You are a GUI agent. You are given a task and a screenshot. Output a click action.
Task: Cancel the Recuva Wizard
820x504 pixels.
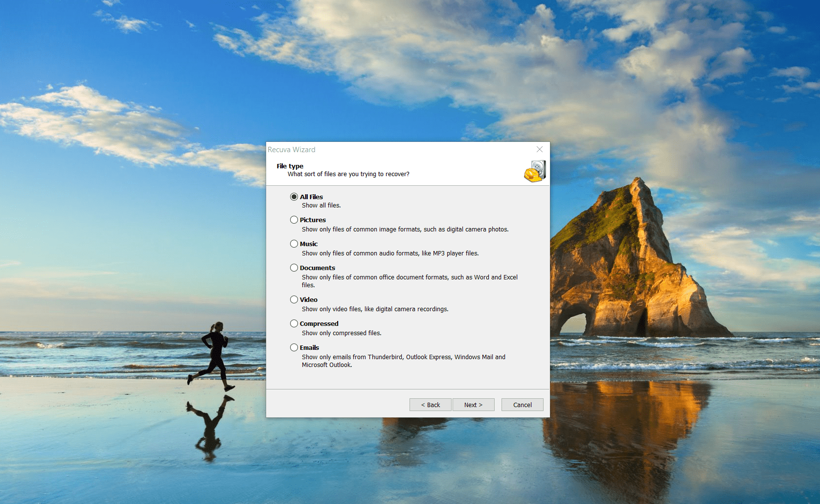(x=522, y=405)
